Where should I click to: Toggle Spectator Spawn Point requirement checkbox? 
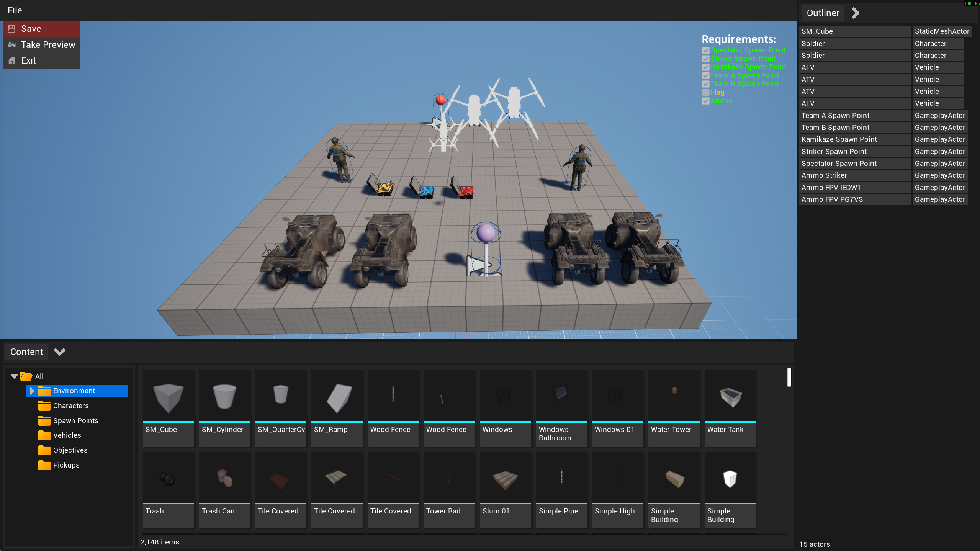[705, 50]
